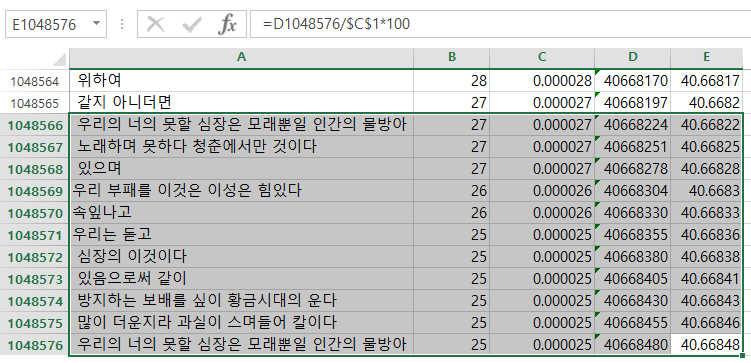751x363 pixels.
Task: Select column B header
Action: coord(452,57)
